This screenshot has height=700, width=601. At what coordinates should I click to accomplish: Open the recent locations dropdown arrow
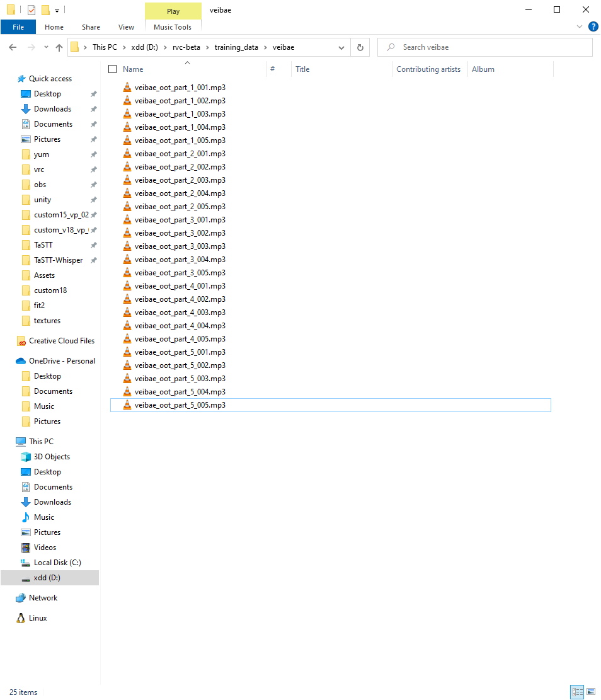pos(46,47)
